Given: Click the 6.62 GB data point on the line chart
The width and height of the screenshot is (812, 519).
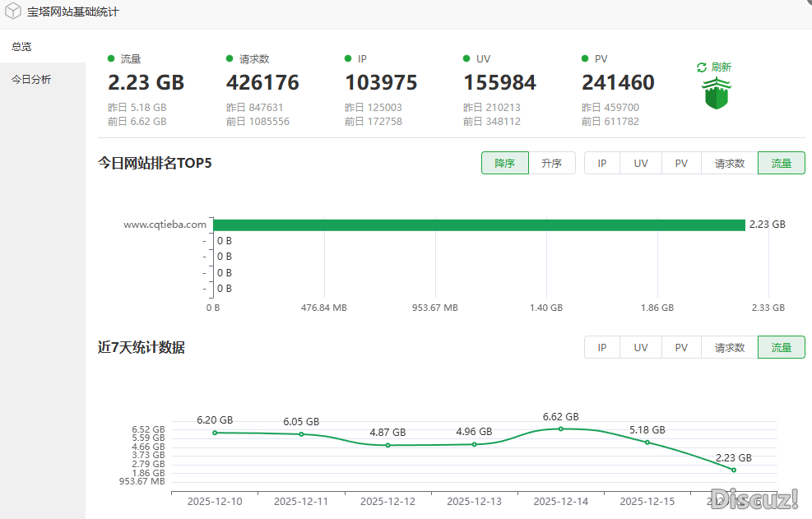Looking at the screenshot, I should pyautogui.click(x=561, y=429).
